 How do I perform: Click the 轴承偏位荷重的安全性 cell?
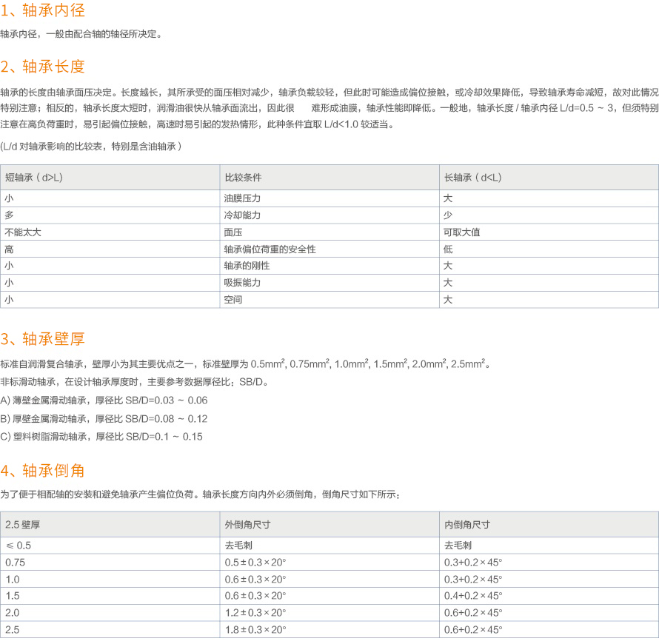(x=329, y=249)
